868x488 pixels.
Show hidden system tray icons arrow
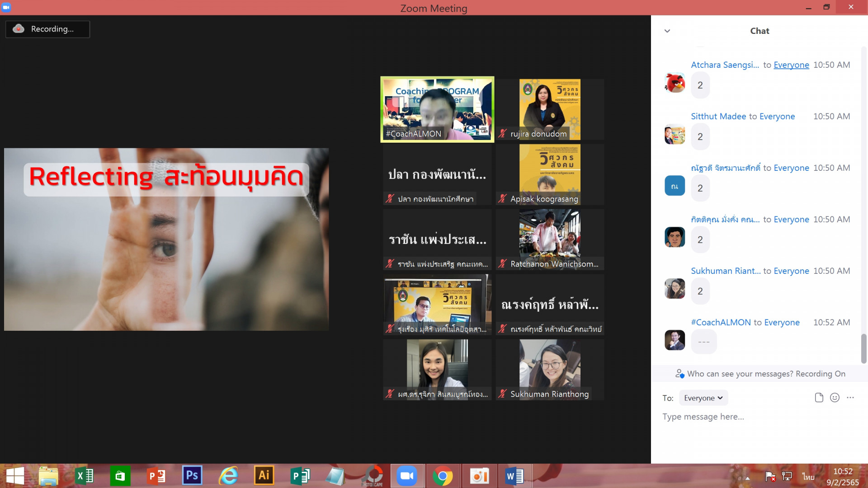tap(747, 478)
